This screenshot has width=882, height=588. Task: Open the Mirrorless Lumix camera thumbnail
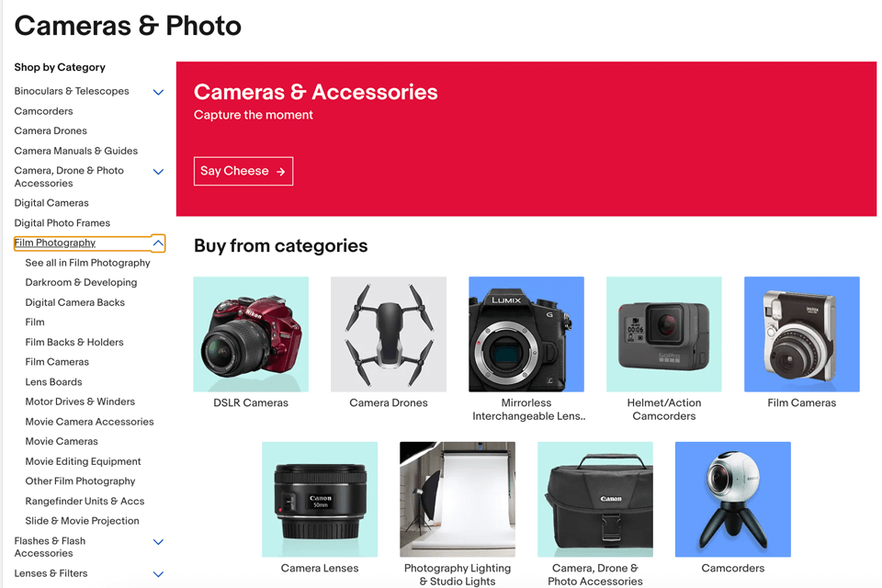[x=526, y=334]
